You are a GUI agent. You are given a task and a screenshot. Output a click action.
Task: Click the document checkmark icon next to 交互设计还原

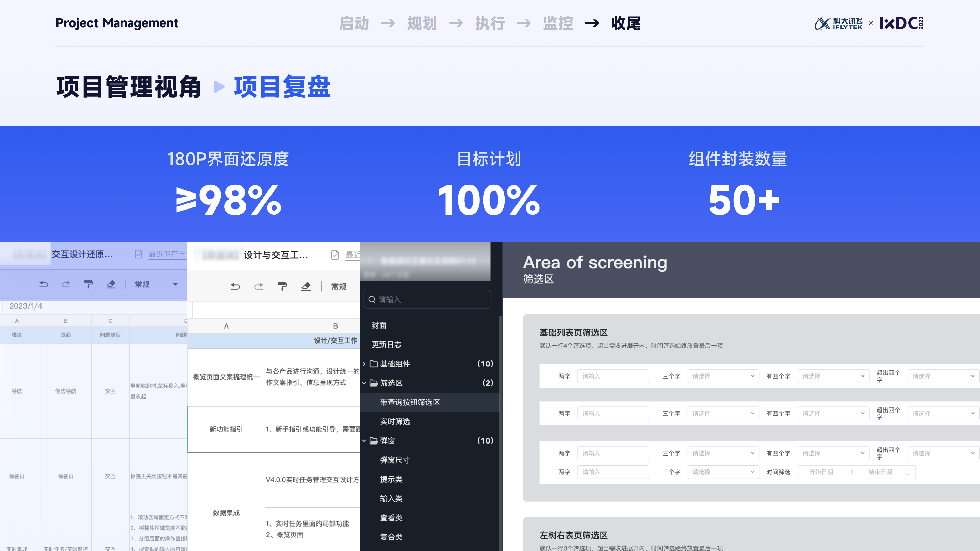pyautogui.click(x=138, y=255)
